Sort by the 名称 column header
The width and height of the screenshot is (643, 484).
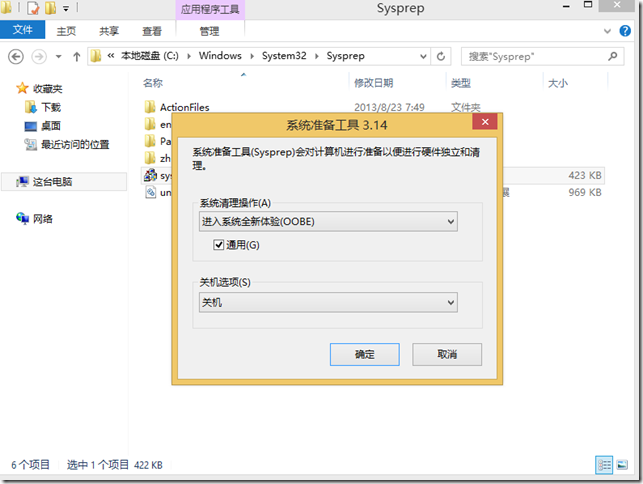pyautogui.click(x=153, y=83)
